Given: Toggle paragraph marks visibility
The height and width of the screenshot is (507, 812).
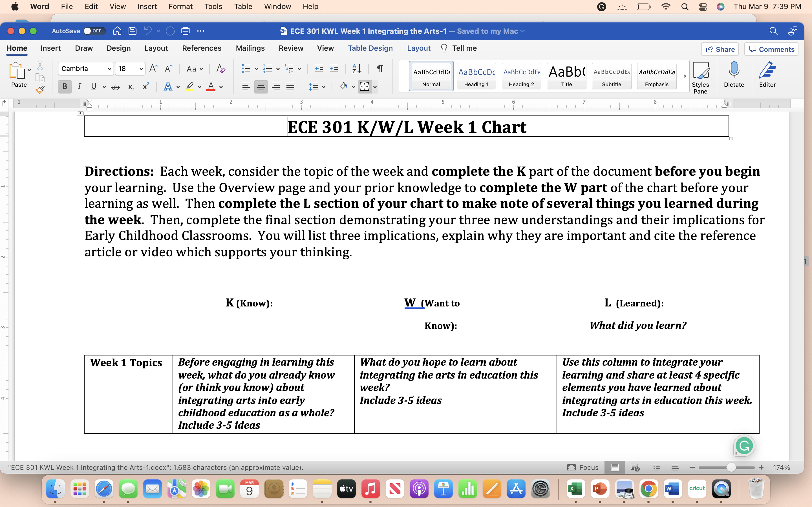Looking at the screenshot, I should 379,68.
